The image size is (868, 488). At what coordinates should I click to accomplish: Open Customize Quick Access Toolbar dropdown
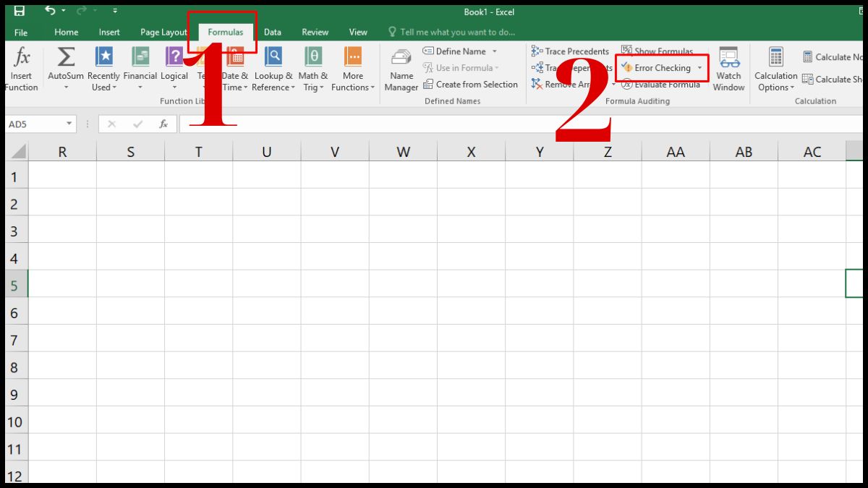tap(116, 12)
